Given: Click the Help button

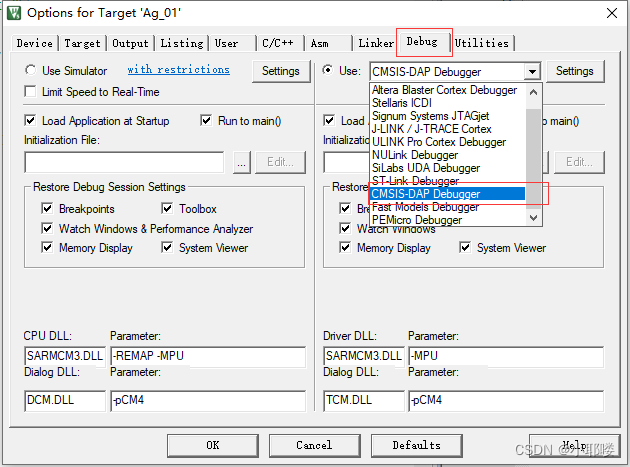Looking at the screenshot, I should [575, 445].
